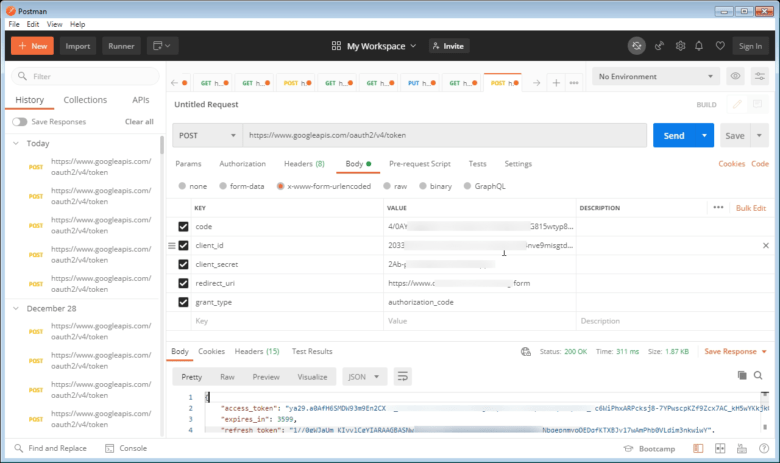Open the POST method dropdown
The width and height of the screenshot is (780, 463).
click(x=207, y=135)
